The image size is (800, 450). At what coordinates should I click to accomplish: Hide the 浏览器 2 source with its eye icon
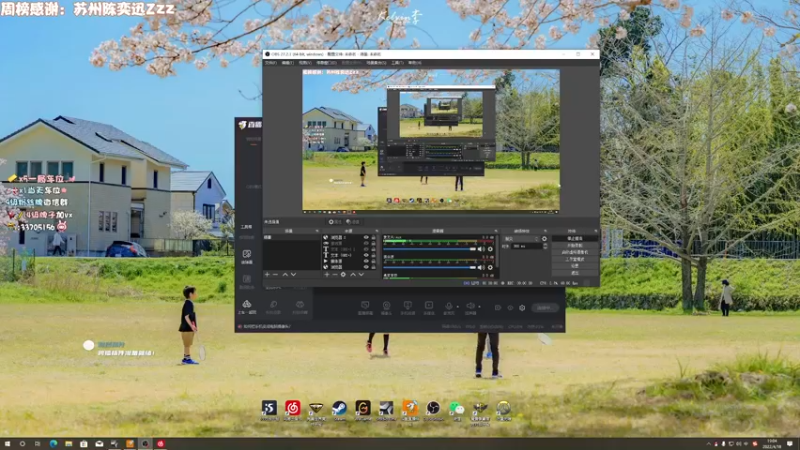click(x=366, y=237)
